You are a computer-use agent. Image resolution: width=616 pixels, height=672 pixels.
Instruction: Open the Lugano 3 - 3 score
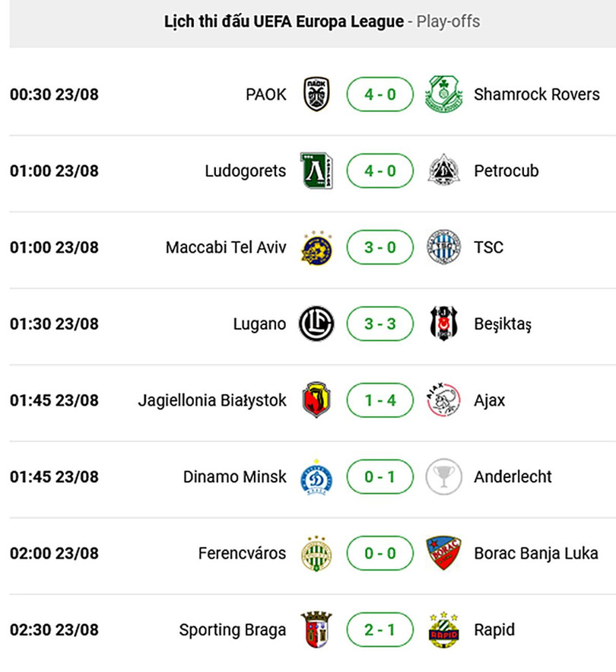pos(380,323)
